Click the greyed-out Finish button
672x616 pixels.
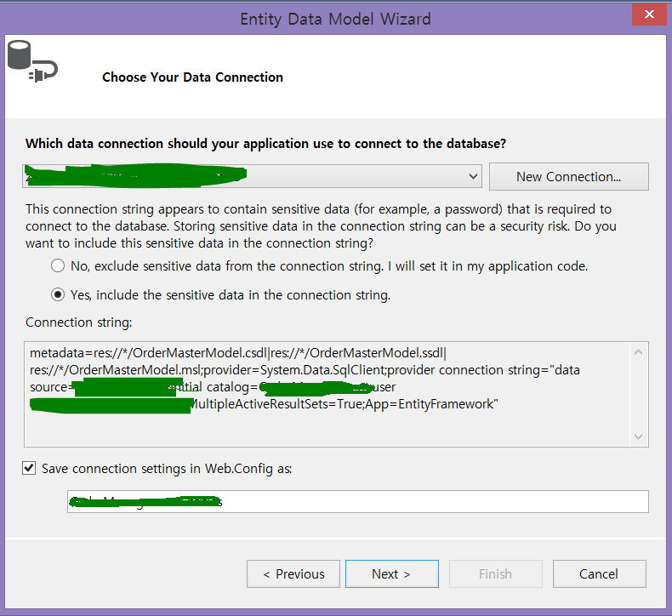pyautogui.click(x=495, y=574)
